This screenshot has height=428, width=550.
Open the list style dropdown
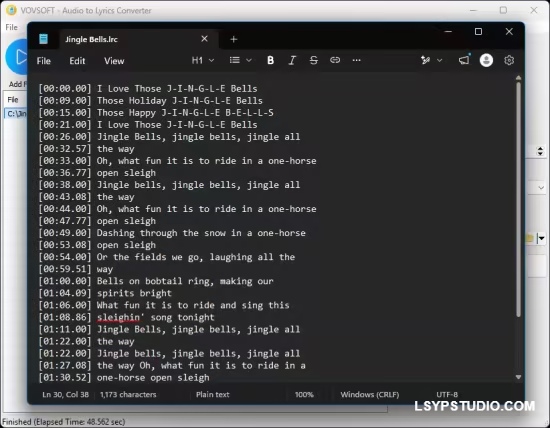point(241,60)
